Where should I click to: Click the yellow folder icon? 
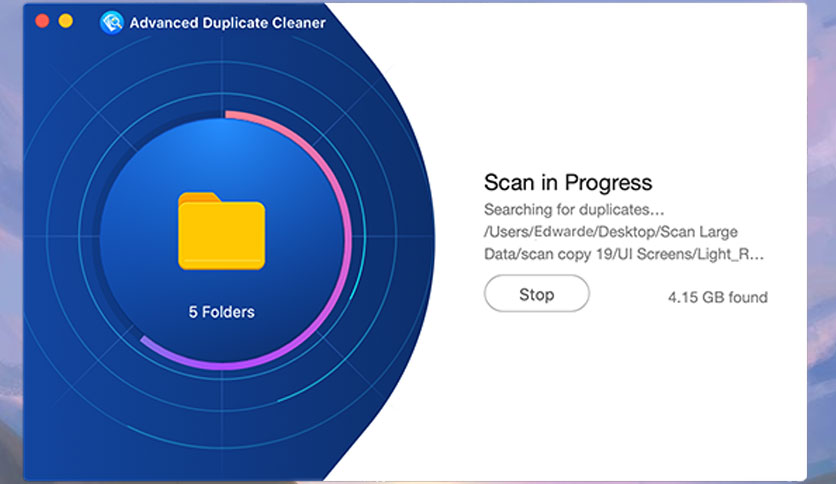click(221, 231)
